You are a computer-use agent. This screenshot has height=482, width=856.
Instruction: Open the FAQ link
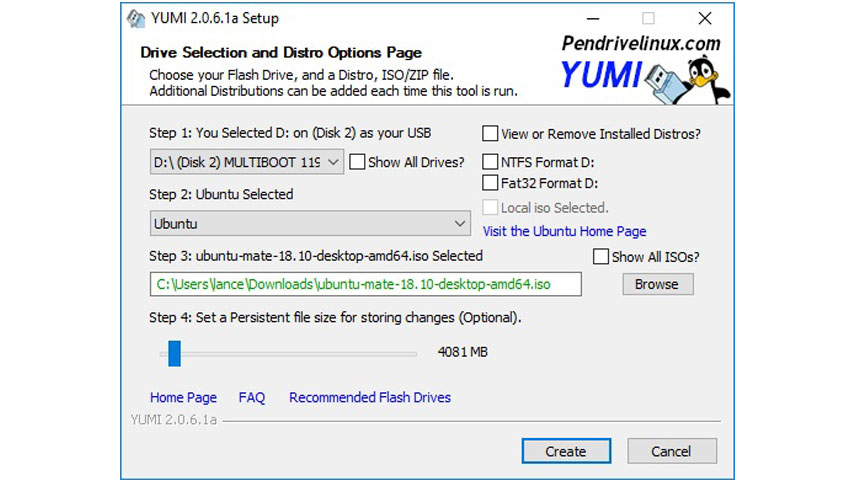click(252, 397)
